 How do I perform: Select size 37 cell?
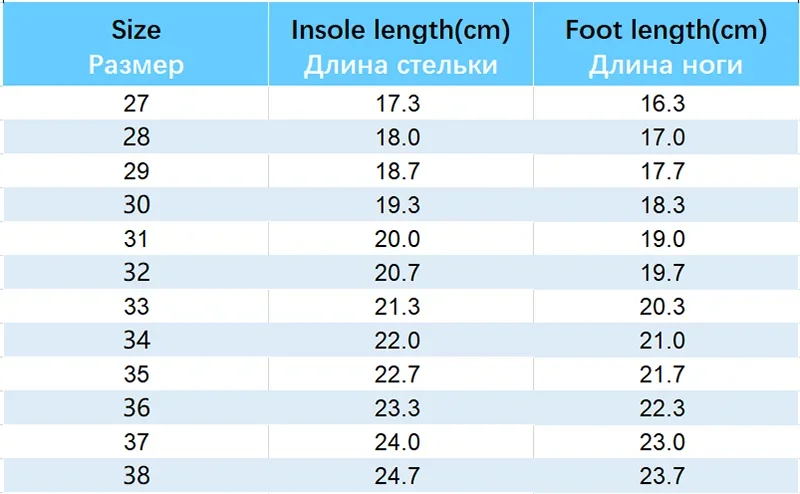[x=136, y=441]
